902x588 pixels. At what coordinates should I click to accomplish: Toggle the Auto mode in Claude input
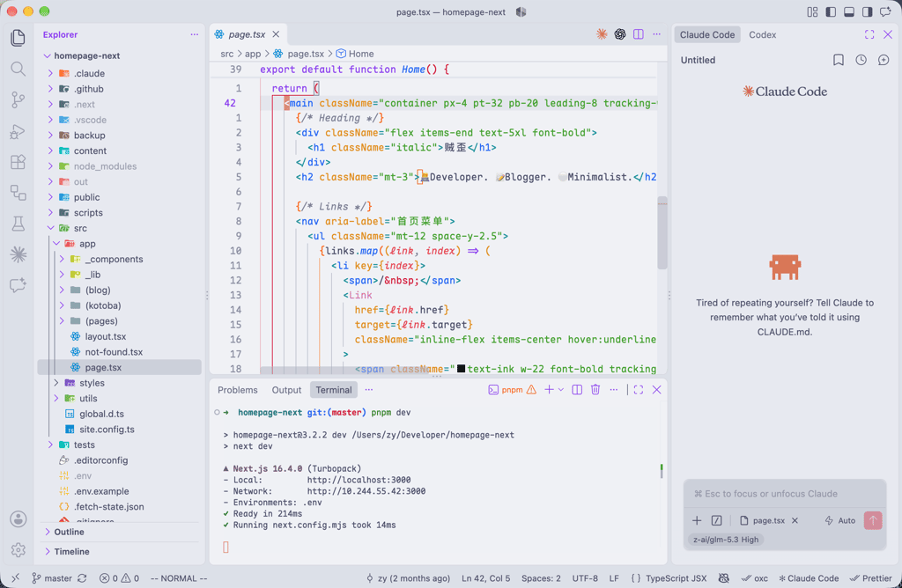(x=839, y=521)
